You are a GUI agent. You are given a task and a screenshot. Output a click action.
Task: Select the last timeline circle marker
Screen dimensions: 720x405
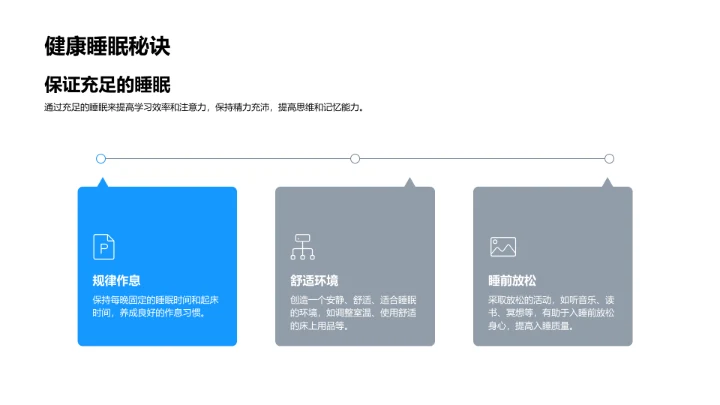609,158
